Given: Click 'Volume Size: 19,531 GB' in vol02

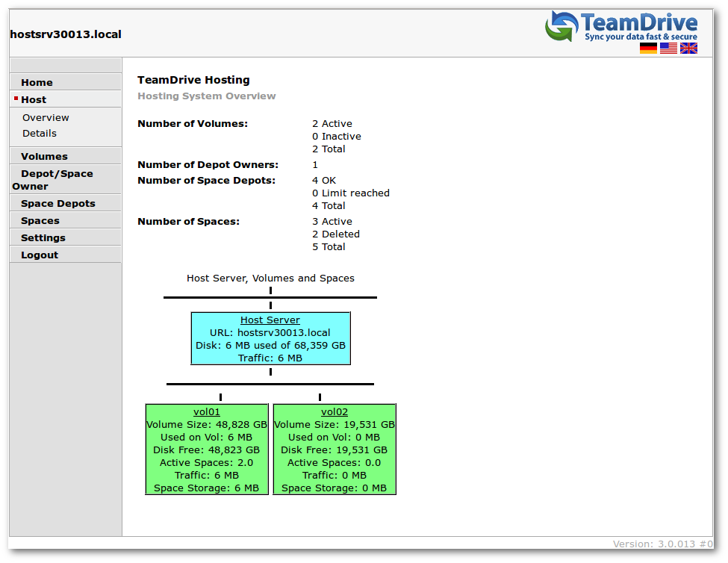Looking at the screenshot, I should (x=335, y=425).
